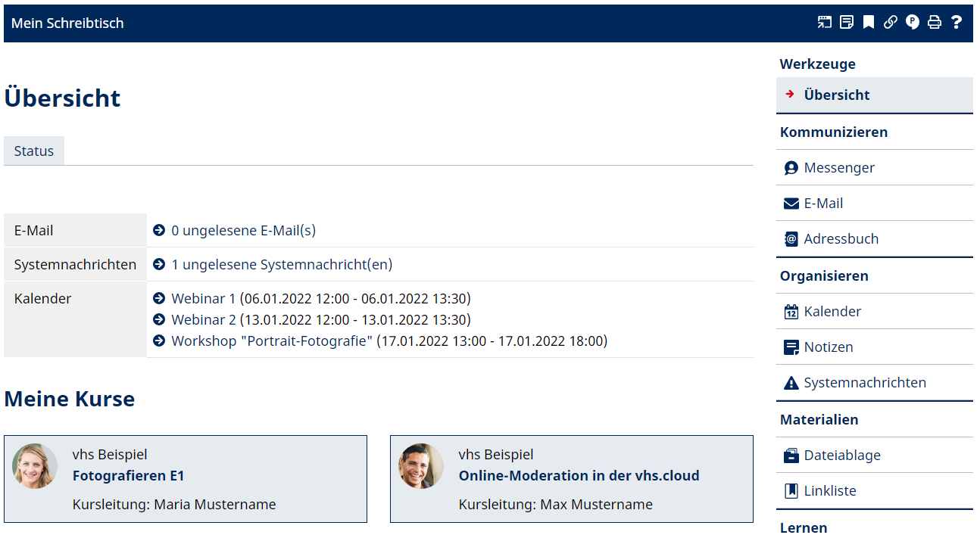Open the Fotografieren E1 course card

[128, 476]
